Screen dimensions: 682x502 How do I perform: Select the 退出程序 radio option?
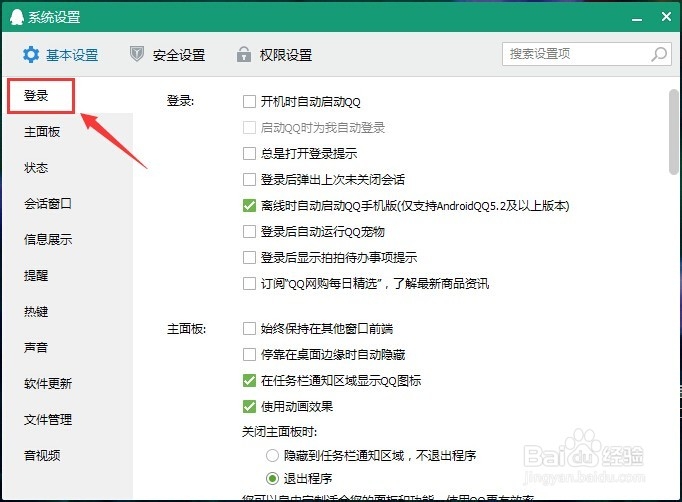point(272,479)
